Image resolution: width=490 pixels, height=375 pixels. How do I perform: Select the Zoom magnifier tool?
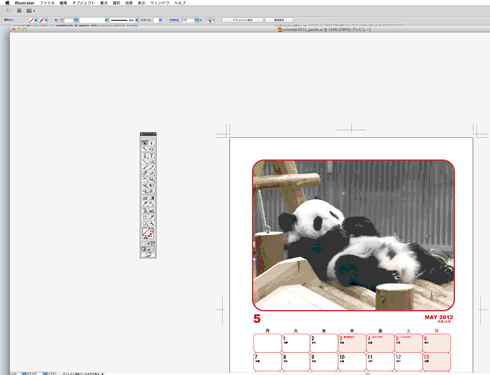(x=152, y=223)
